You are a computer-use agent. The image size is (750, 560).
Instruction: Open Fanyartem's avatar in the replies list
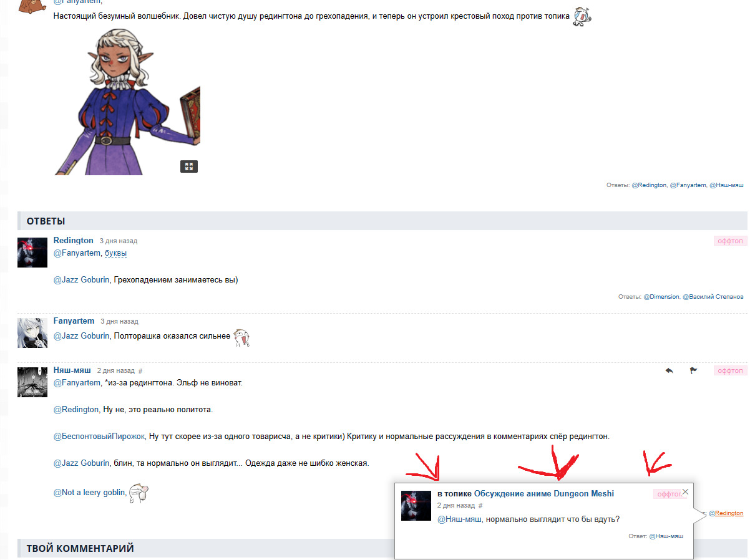32,333
